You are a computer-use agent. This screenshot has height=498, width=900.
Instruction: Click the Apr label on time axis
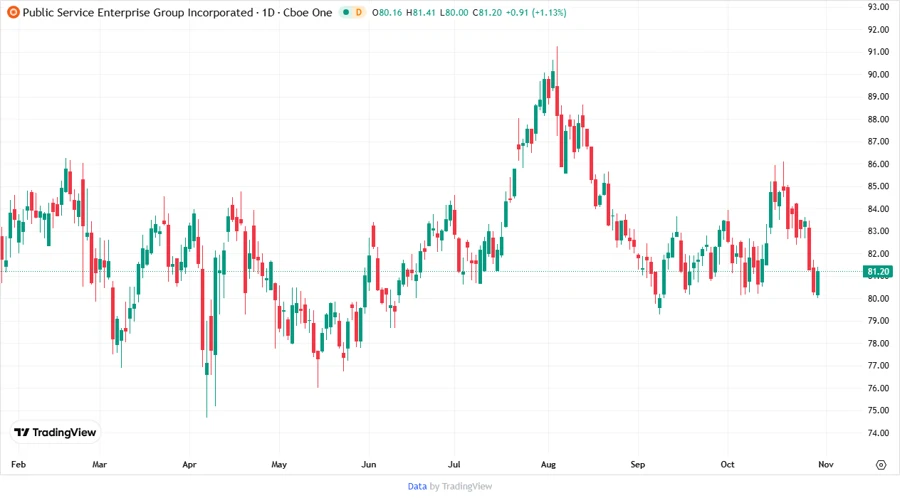[189, 464]
